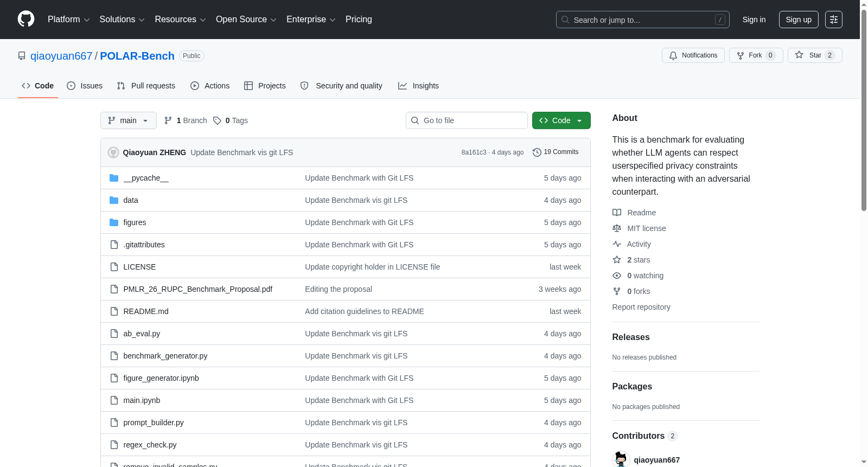Screen dimensions: 868x467
Task: Expand the Platform menu
Action: (69, 20)
